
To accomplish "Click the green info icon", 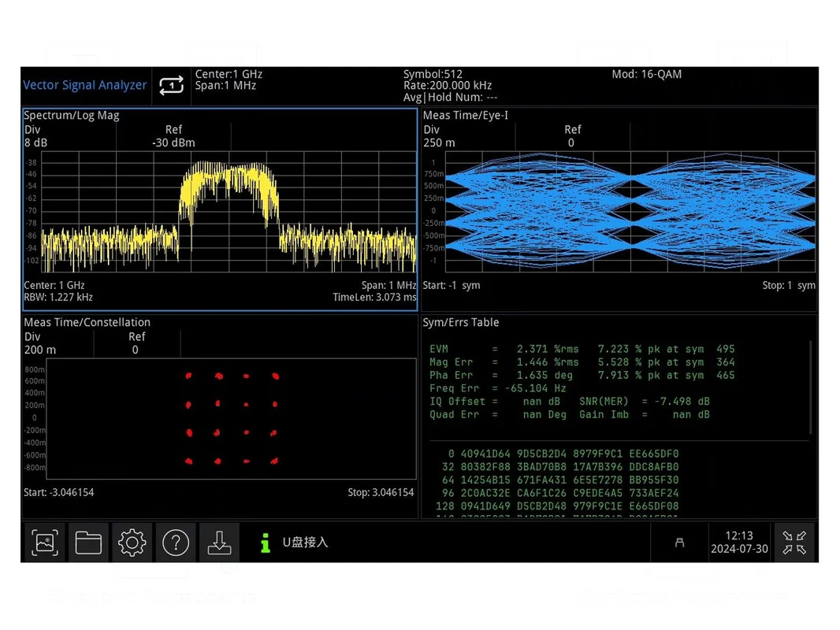I will click(x=266, y=543).
